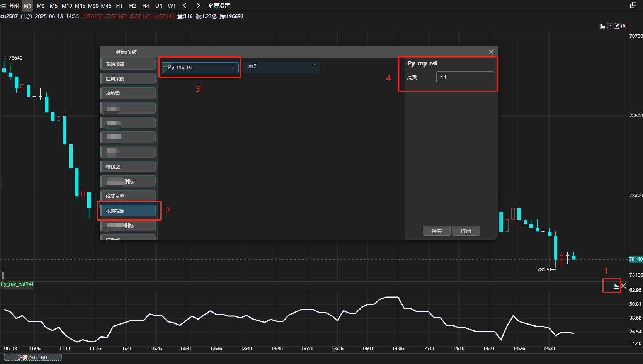Select the H1 timeframe
This screenshot has height=364, width=643.
pos(119,6)
